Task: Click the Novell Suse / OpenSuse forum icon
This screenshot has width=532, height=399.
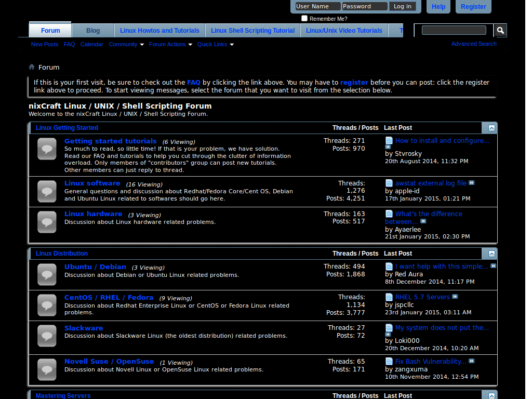Action: pyautogui.click(x=47, y=369)
